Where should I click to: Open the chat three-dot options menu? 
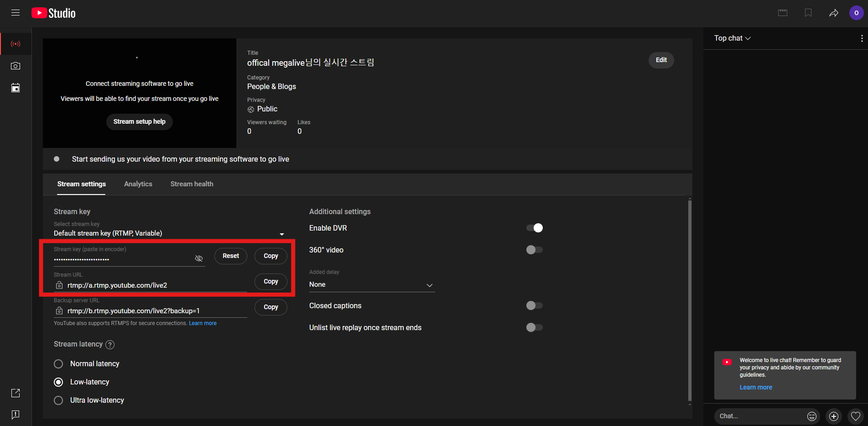(862, 38)
